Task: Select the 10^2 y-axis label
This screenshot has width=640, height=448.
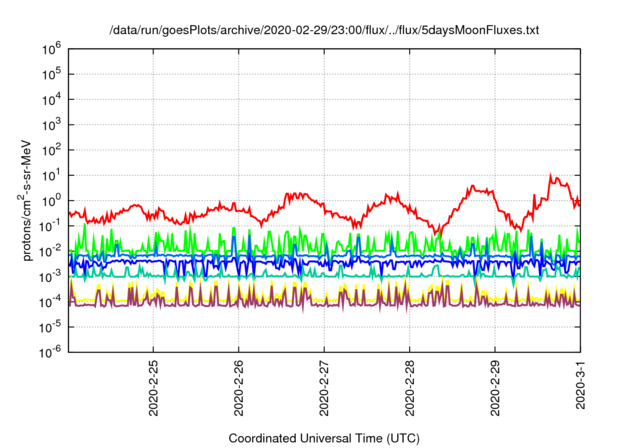Action: click(x=51, y=151)
